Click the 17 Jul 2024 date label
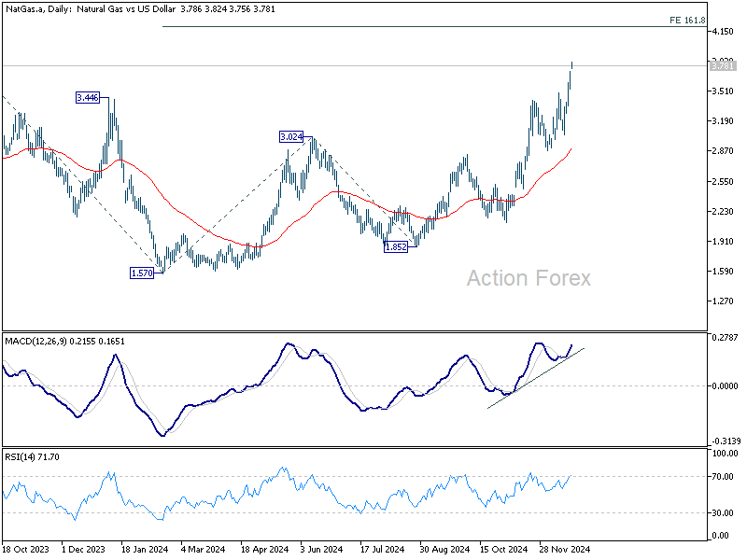The width and height of the screenshot is (747, 560). tap(382, 549)
